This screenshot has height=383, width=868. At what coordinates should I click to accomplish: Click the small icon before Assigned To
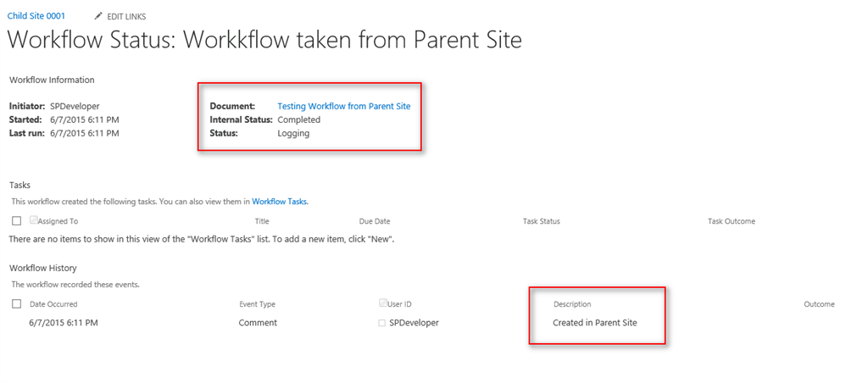[x=33, y=220]
